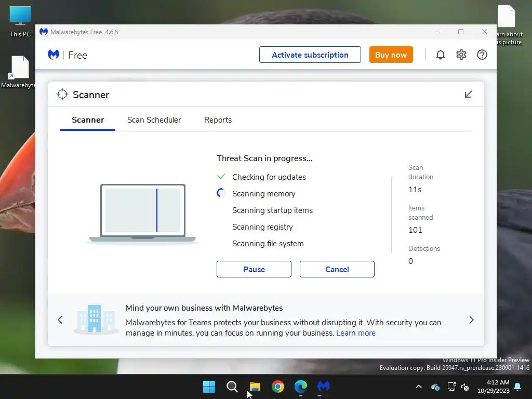Show previous promo with left chevron
The width and height of the screenshot is (532, 399).
click(60, 320)
